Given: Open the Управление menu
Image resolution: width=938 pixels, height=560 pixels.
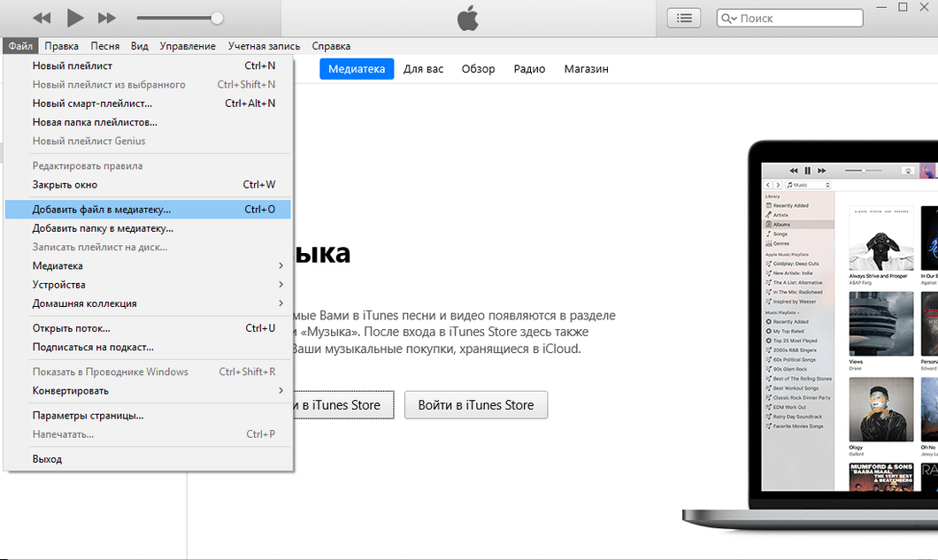Looking at the screenshot, I should [188, 46].
